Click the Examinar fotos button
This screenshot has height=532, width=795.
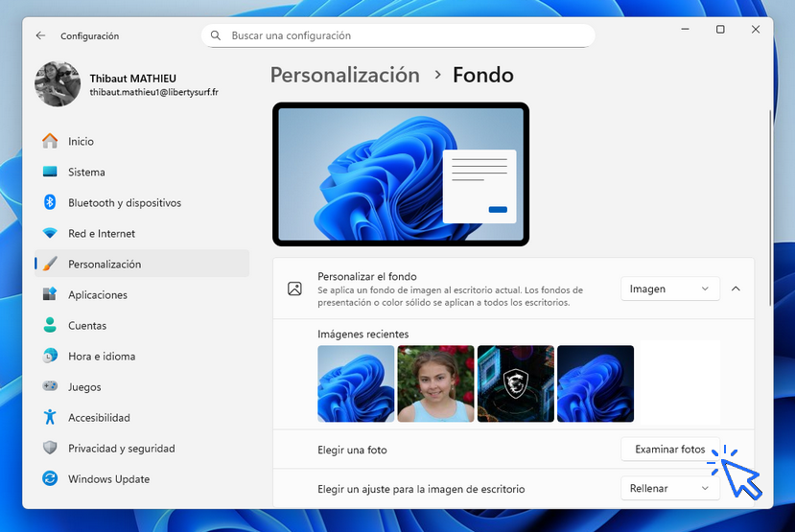[669, 450]
